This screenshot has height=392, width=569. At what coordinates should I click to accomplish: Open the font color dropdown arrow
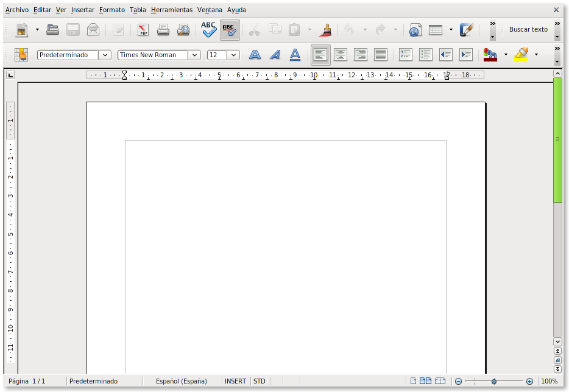pyautogui.click(x=506, y=55)
